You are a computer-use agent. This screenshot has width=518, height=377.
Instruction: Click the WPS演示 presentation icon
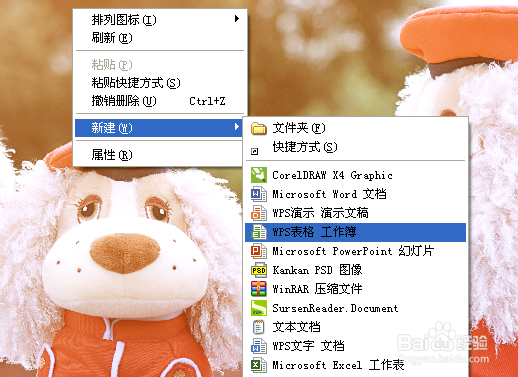[259, 213]
